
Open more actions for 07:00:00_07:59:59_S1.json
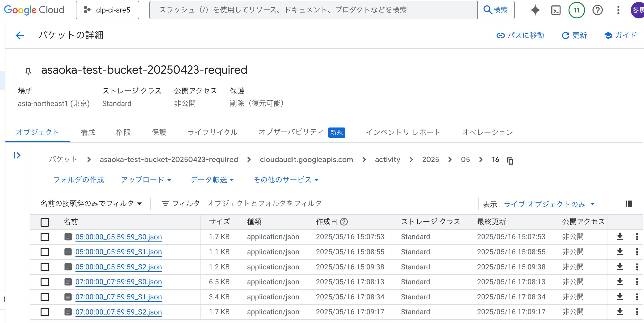[637, 297]
